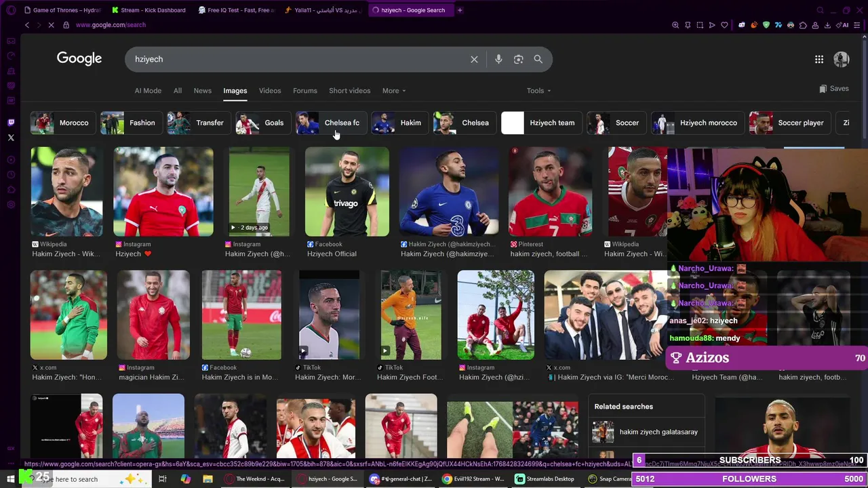Viewport: 868px width, 488px height.
Task: Click the green shield adblock extension icon
Action: [766, 25]
